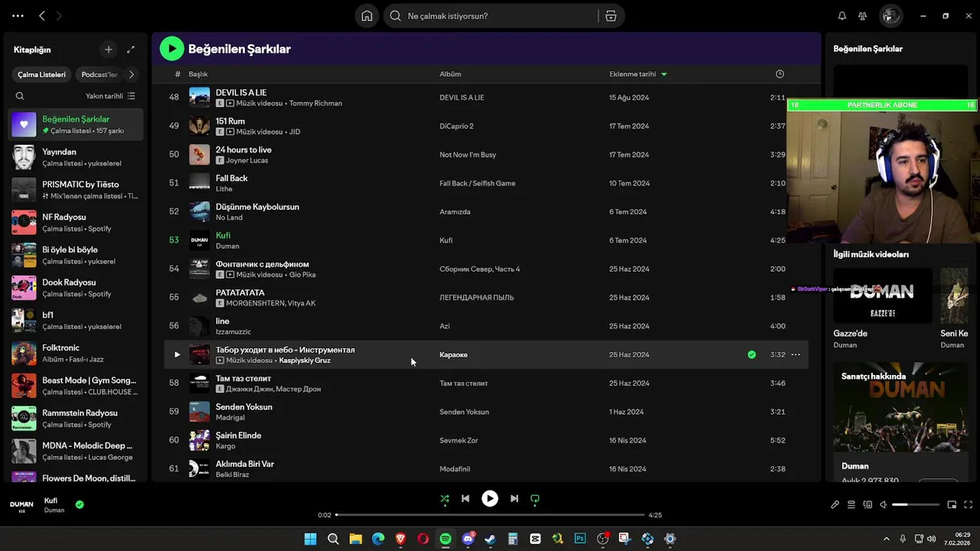This screenshot has height=551, width=980.
Task: Open Brave browser from taskbar
Action: click(400, 539)
